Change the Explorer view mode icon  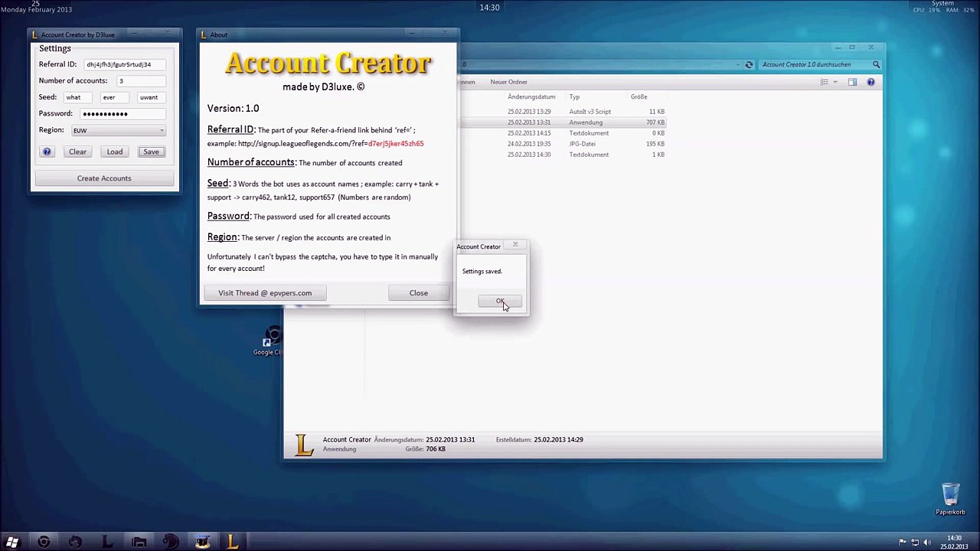pyautogui.click(x=825, y=82)
